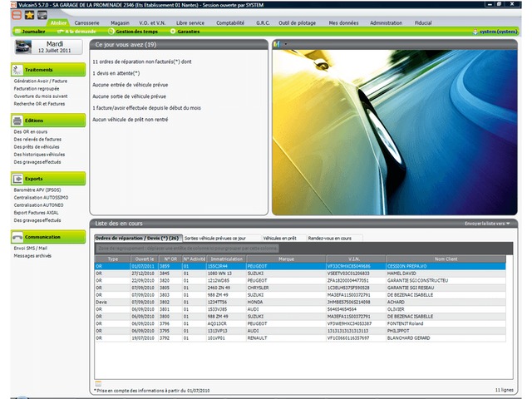Click Des prêts de véhicules
Screen dimensions: 532x399
click(37, 147)
